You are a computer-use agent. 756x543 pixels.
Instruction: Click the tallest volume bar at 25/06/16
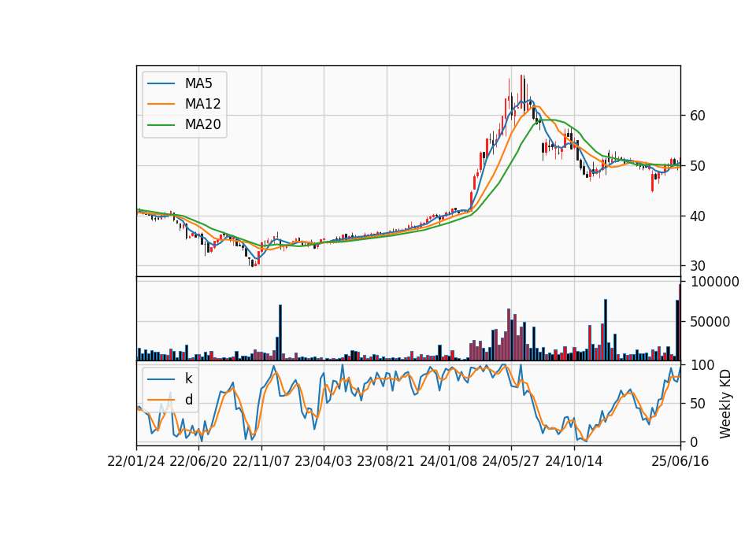680,322
